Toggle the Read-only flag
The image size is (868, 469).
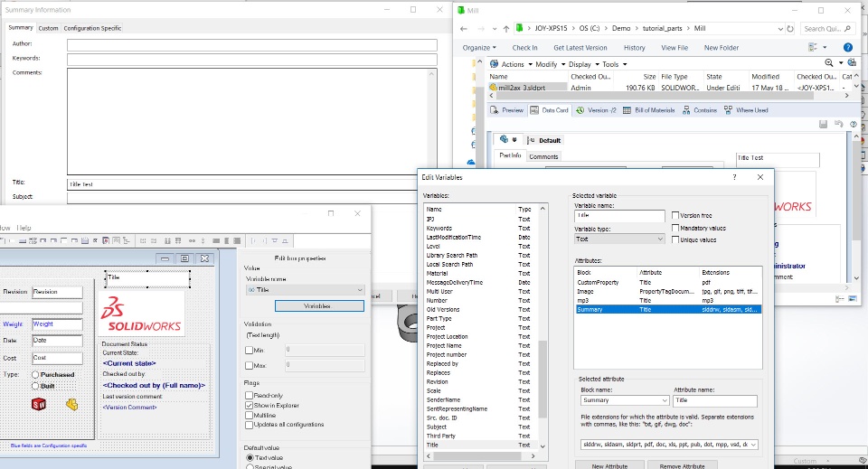pos(250,396)
